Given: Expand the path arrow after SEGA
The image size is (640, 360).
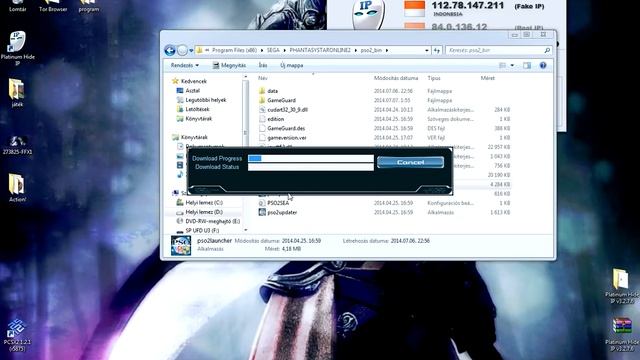Looking at the screenshot, I should (284, 50).
